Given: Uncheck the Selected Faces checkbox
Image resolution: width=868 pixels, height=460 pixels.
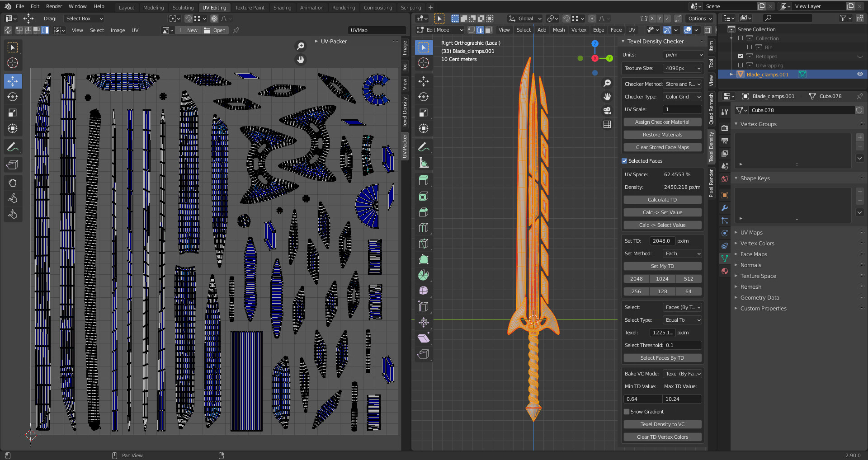Looking at the screenshot, I should click(624, 161).
